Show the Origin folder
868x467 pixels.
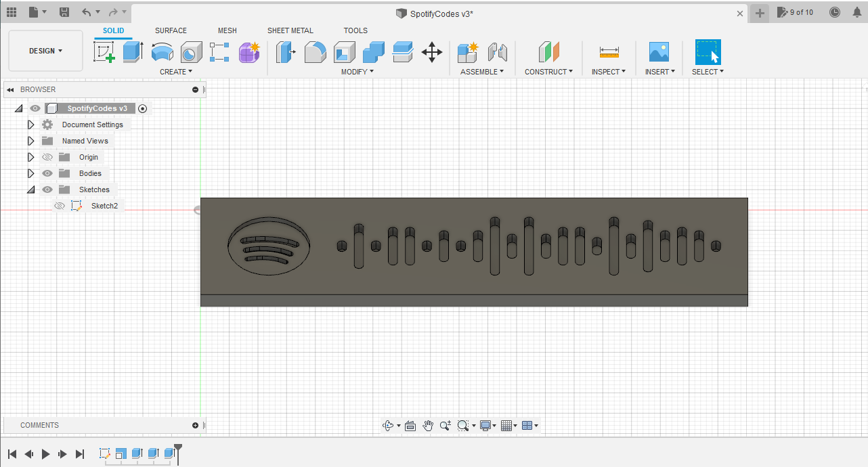(x=47, y=156)
